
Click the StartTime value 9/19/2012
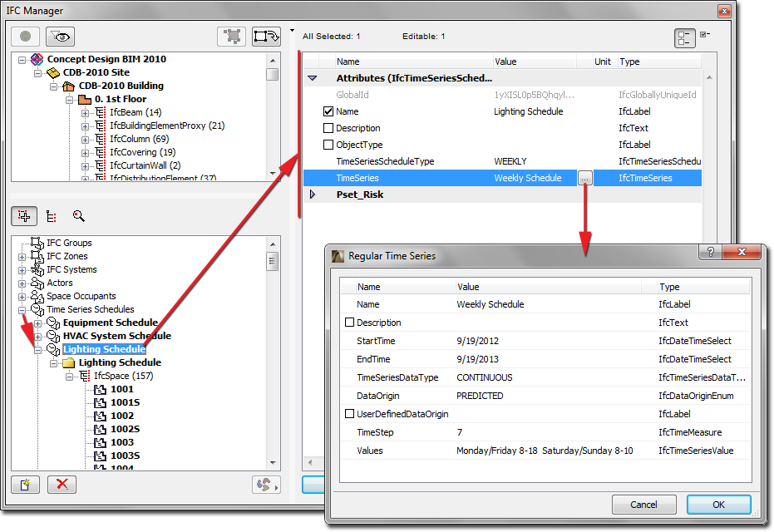(x=477, y=341)
